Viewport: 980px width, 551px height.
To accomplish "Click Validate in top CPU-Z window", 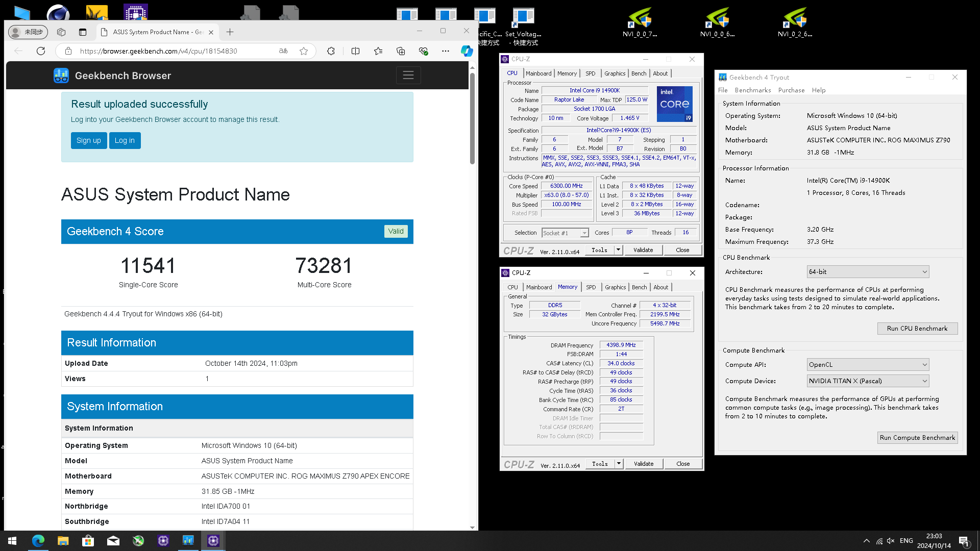I will [643, 250].
